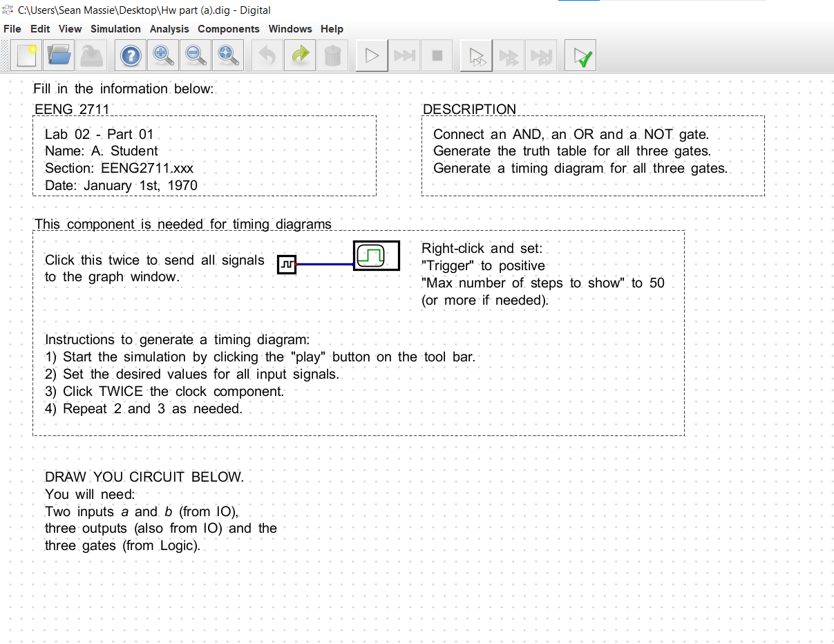Redo the last undone action
This screenshot has width=834, height=644.
tap(299, 55)
